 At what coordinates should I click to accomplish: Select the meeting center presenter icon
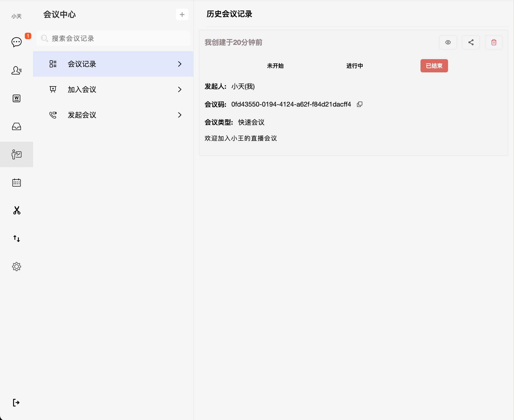pos(17,154)
